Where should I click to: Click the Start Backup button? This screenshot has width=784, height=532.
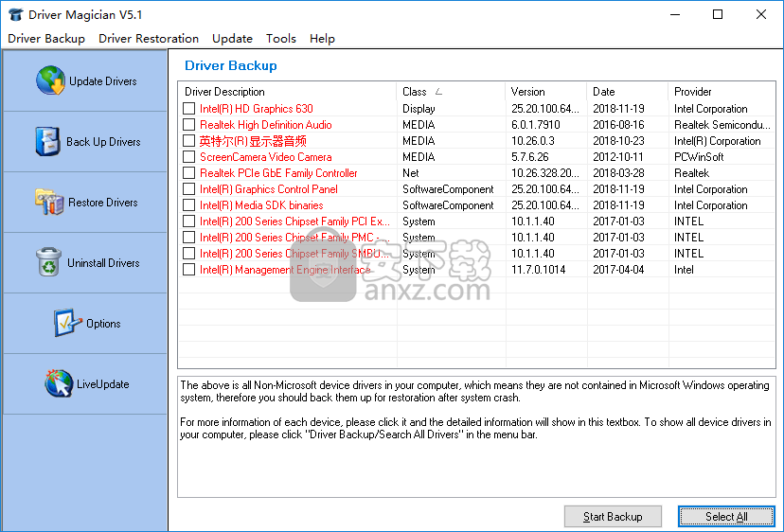613,517
